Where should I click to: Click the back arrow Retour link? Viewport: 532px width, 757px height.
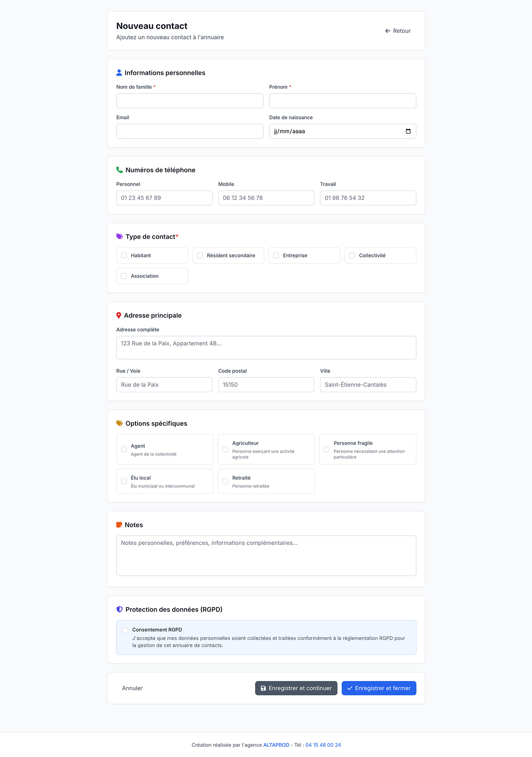398,31
